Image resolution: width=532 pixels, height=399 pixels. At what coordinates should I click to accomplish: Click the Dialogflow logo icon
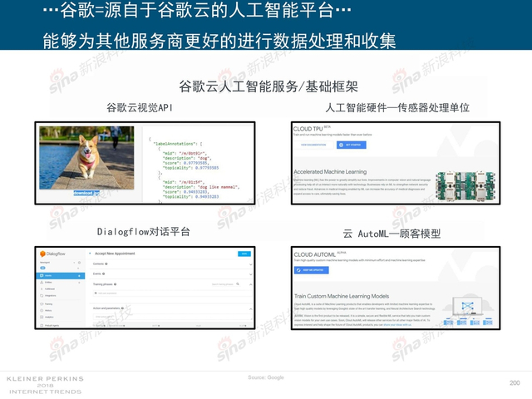pos(42,254)
